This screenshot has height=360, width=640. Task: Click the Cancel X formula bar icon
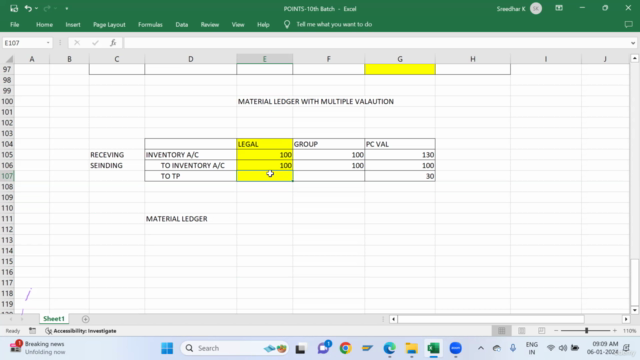pyautogui.click(x=77, y=43)
